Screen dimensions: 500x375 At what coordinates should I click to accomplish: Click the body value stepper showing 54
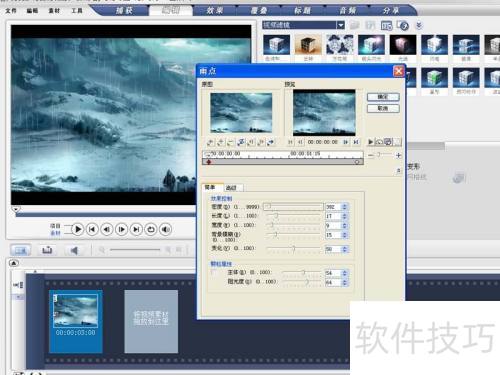(x=345, y=273)
